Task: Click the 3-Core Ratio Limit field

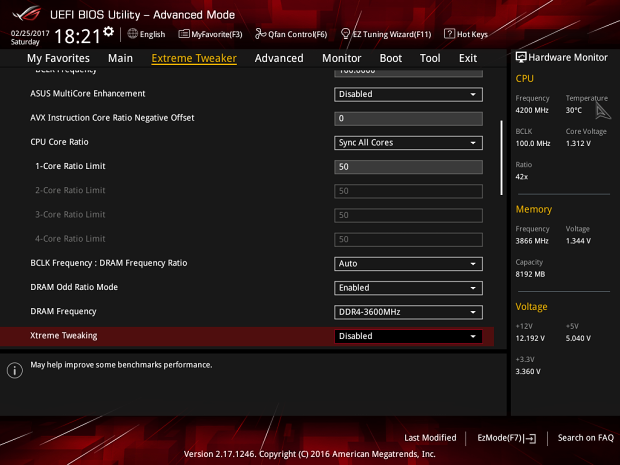Action: coord(408,215)
